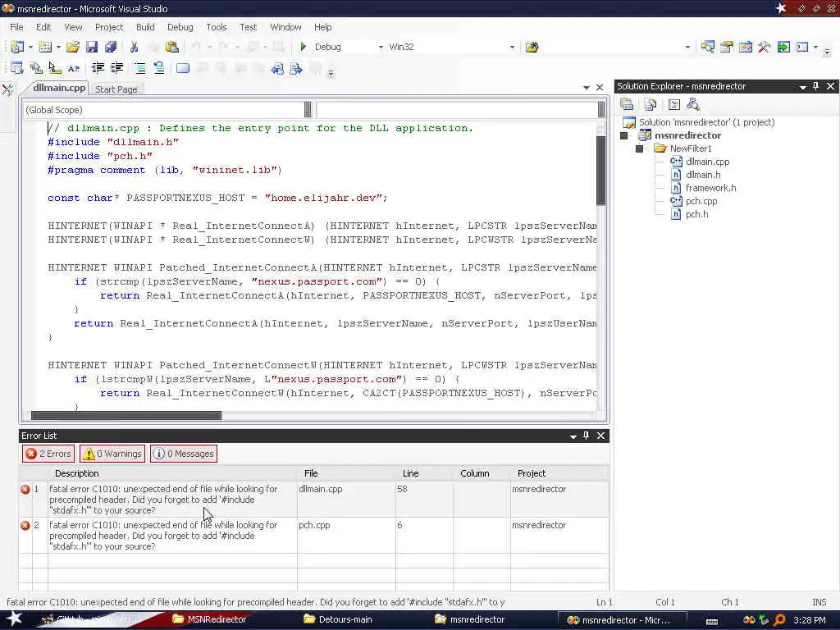Toggle a bookmark on current line
Screen dimensions: 840x630
click(x=183, y=68)
